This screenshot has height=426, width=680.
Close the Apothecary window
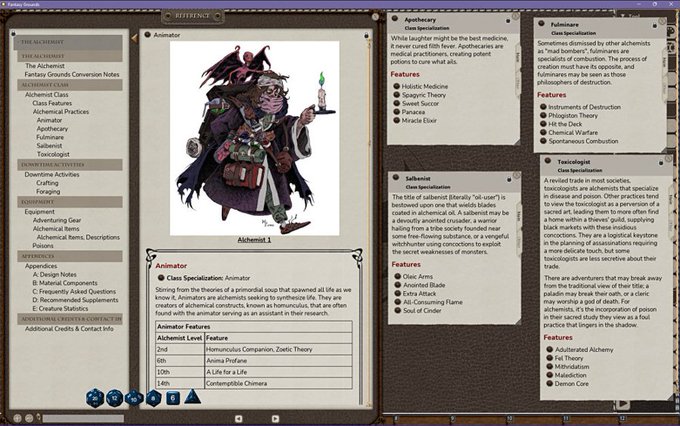coord(515,16)
